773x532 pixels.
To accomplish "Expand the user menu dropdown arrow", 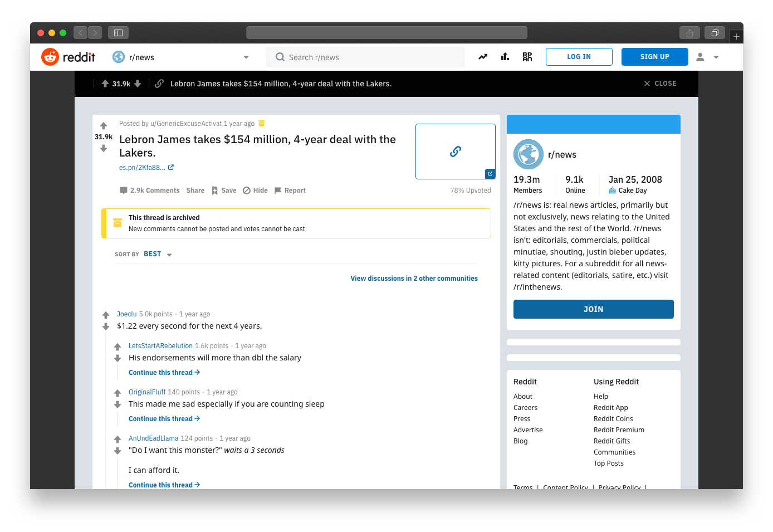I will click(716, 57).
